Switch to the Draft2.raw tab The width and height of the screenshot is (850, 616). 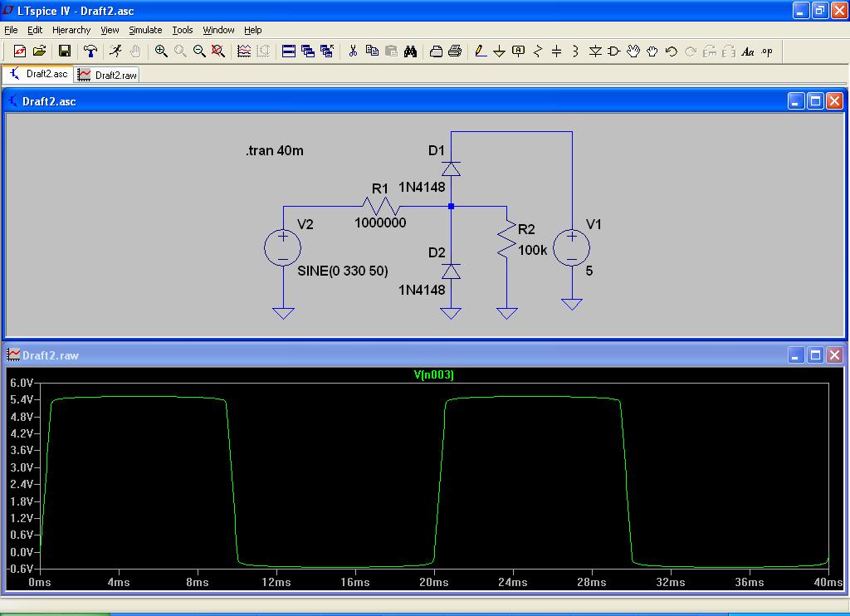[107, 75]
